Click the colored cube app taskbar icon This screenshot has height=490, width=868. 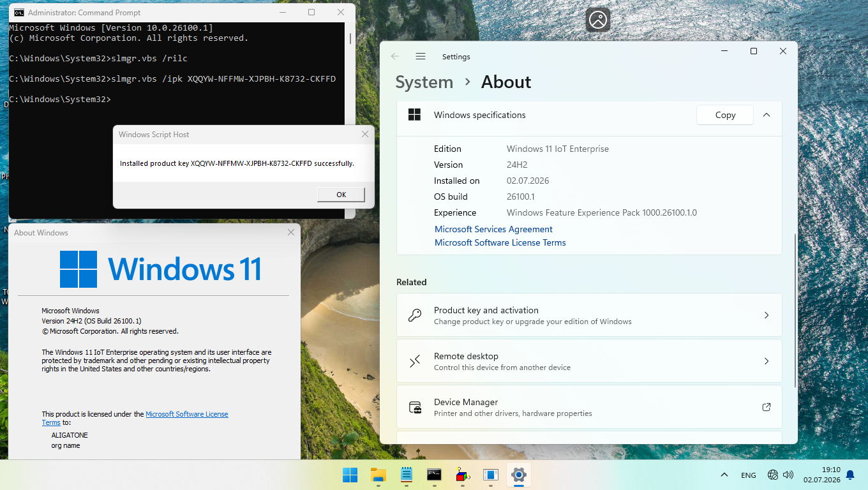(x=462, y=475)
